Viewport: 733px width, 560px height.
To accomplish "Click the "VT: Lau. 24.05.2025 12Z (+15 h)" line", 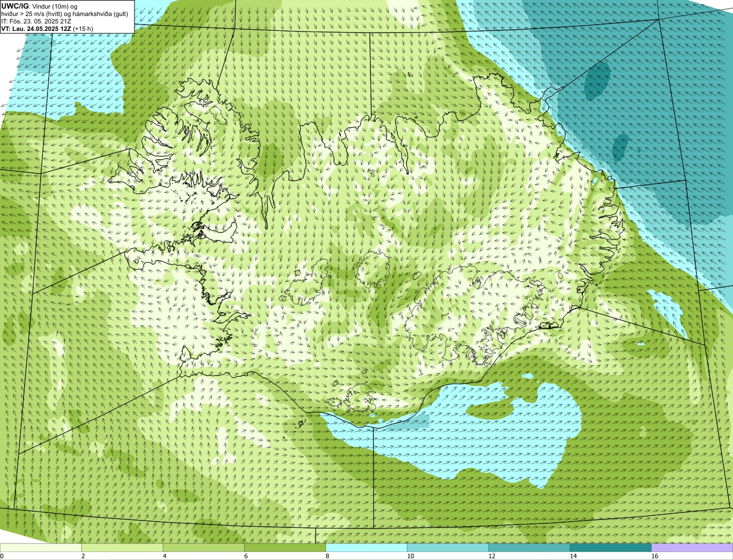I will click(x=47, y=29).
